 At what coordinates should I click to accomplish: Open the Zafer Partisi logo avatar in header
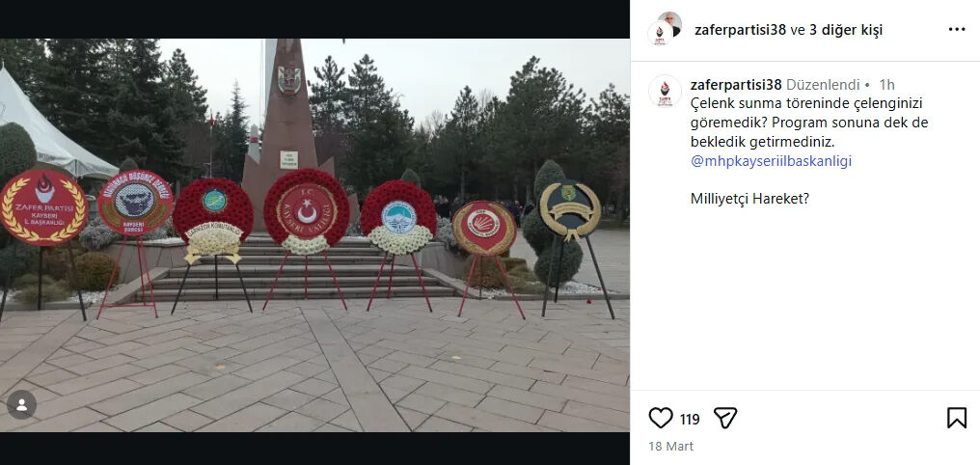click(660, 34)
